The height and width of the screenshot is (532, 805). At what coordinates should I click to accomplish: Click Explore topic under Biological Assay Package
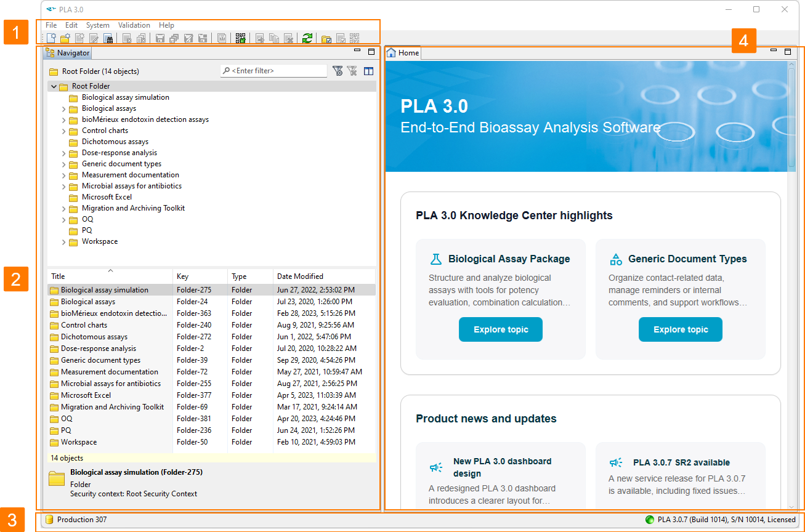pos(501,329)
